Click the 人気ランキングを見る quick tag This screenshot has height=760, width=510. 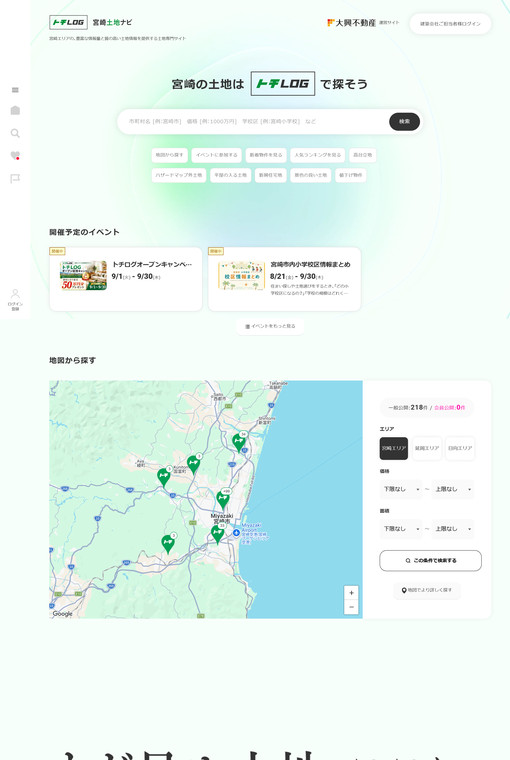(x=318, y=155)
